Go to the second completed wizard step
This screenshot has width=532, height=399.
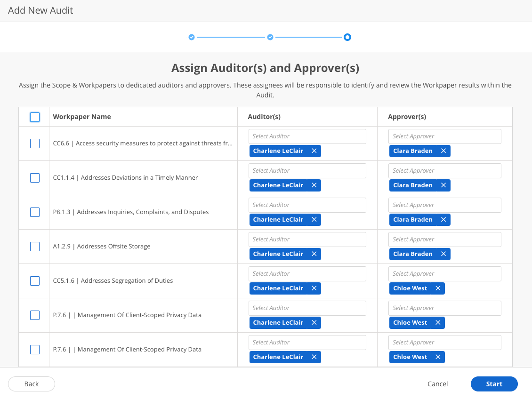click(270, 37)
